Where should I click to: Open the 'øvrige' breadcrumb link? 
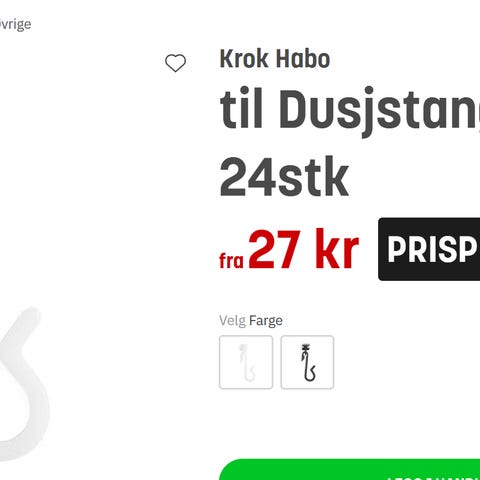click(15, 24)
